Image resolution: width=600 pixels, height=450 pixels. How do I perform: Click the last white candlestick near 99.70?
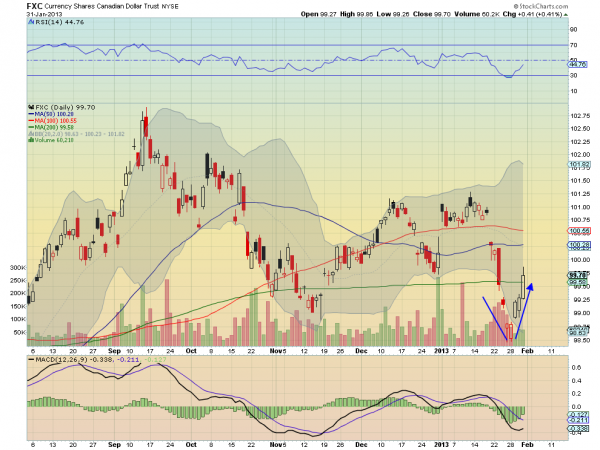(523, 283)
